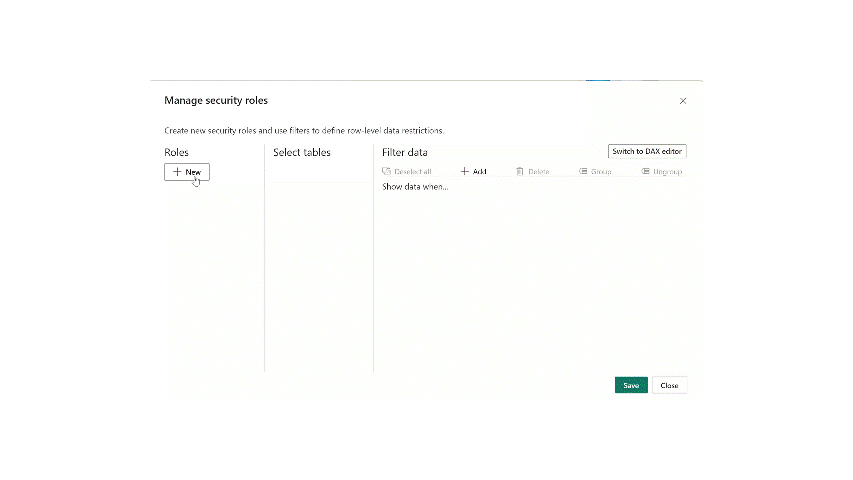
Task: Click the 'Show data when...' text
Action: tap(415, 187)
